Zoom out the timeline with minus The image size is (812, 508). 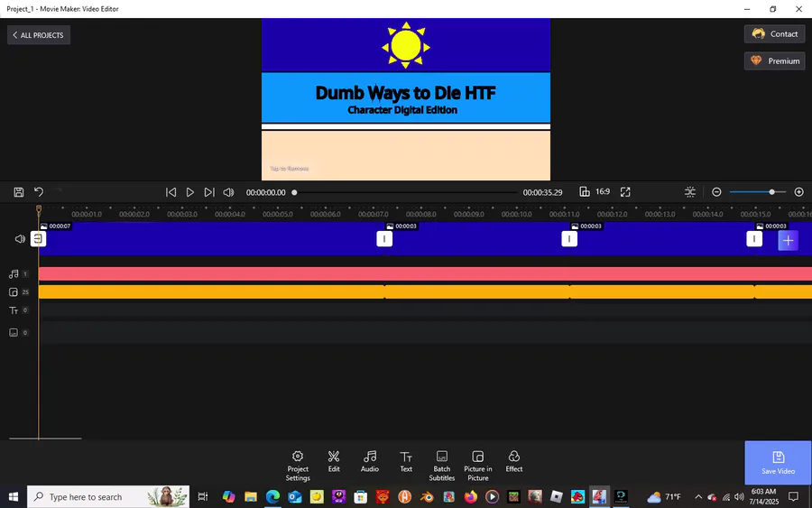[x=716, y=192]
